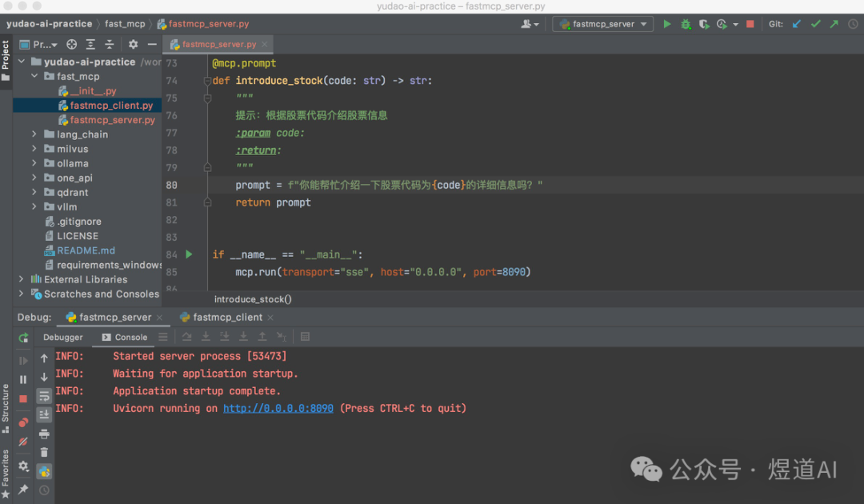Expand the milvus folder
The image size is (864, 504).
coord(34,149)
